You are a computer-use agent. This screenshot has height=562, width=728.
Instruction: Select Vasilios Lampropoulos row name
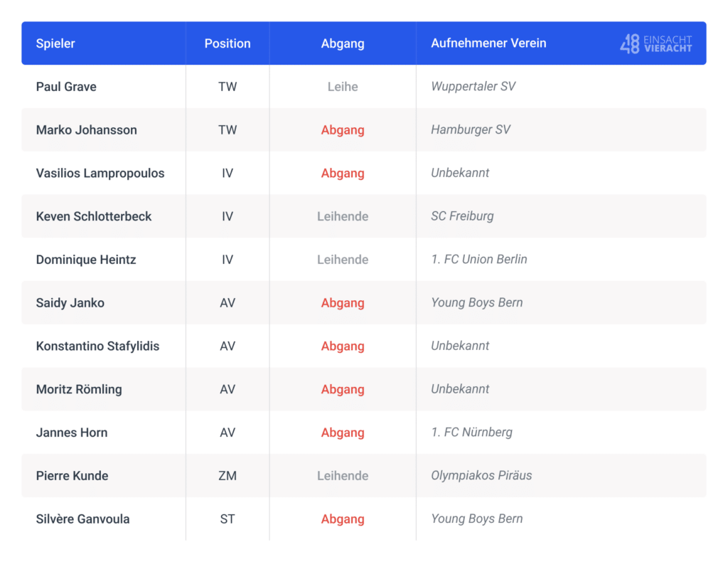click(x=100, y=174)
